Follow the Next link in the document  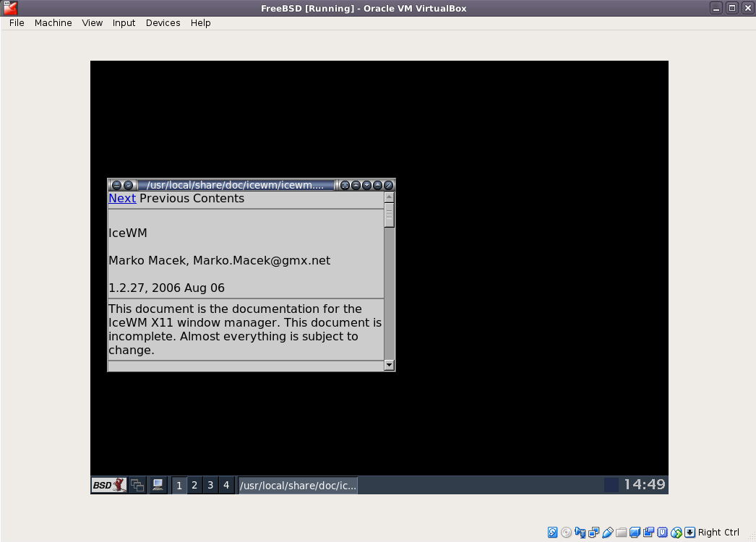(122, 199)
